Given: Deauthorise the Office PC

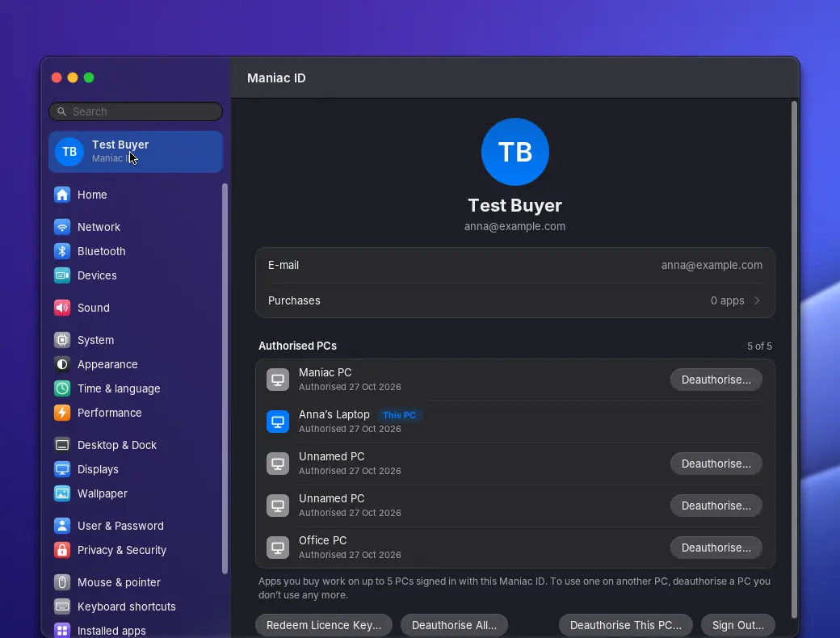Looking at the screenshot, I should point(716,548).
